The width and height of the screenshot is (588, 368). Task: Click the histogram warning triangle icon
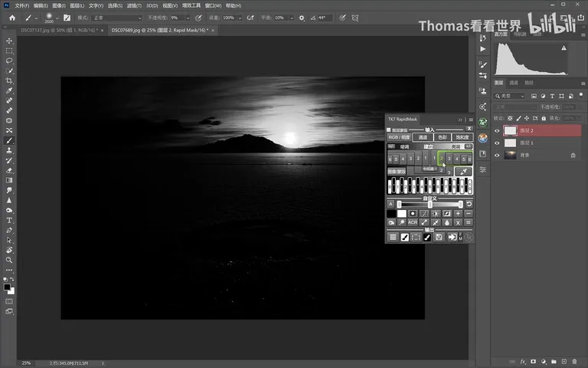click(563, 48)
